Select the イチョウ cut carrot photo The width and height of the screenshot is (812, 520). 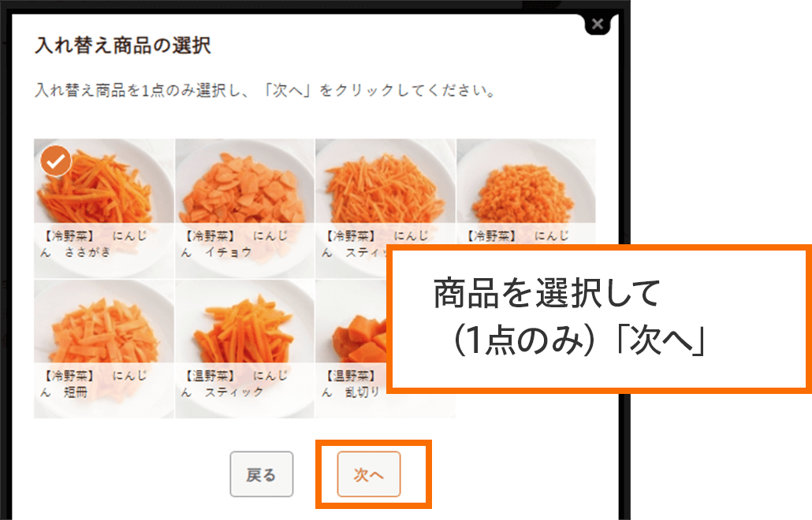(244, 182)
